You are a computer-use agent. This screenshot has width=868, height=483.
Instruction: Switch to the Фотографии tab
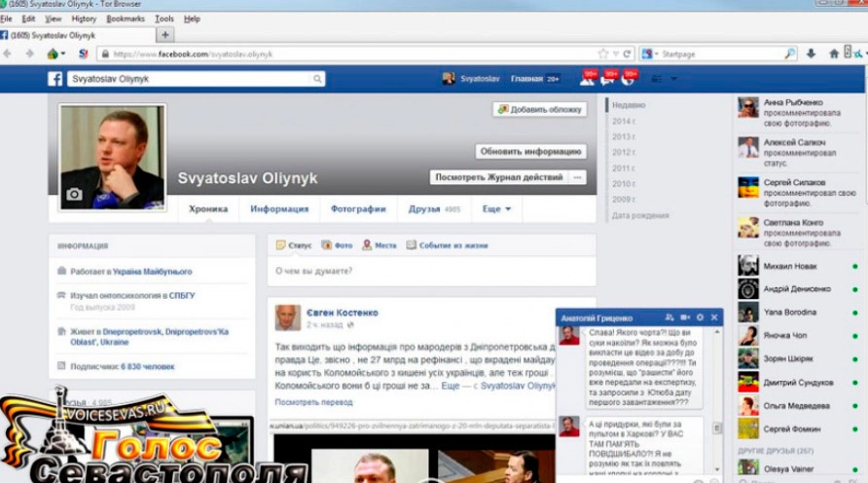coord(358,208)
